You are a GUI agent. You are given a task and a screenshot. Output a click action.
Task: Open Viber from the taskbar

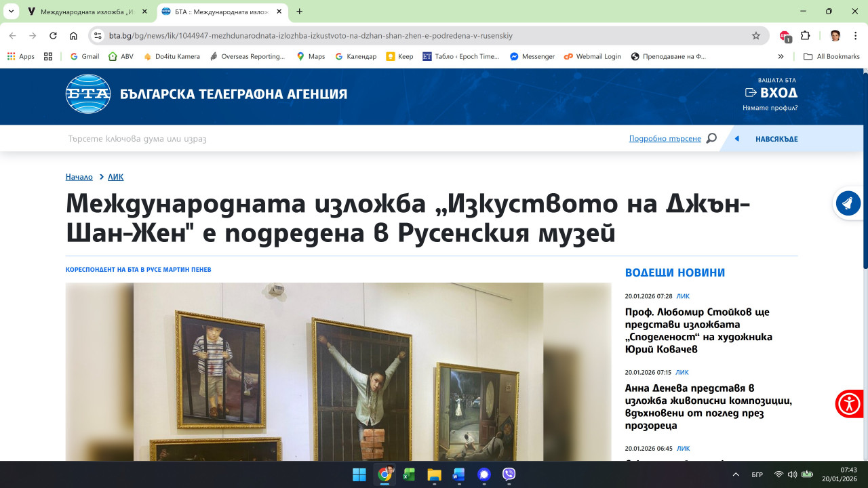(509, 474)
